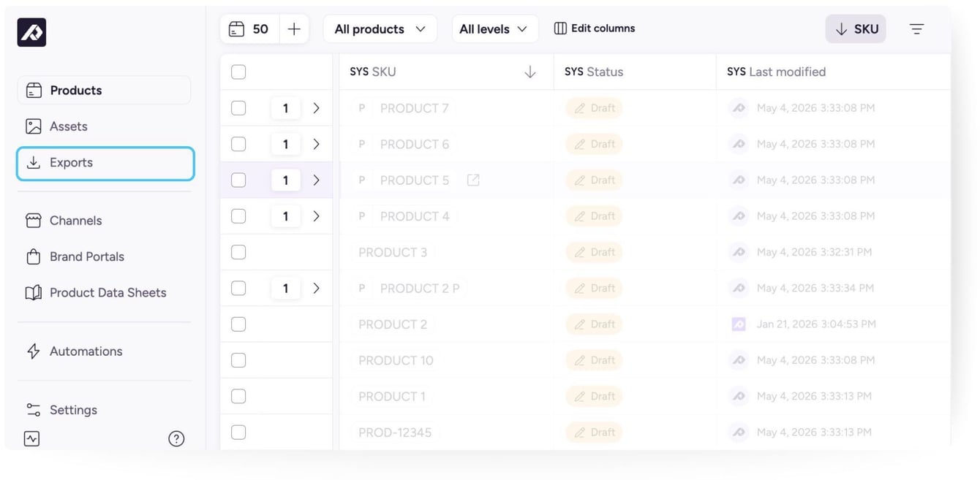Click PRODUCT 4 SKU cell
Image resolution: width=980 pixels, height=480 pixels.
coord(446,216)
